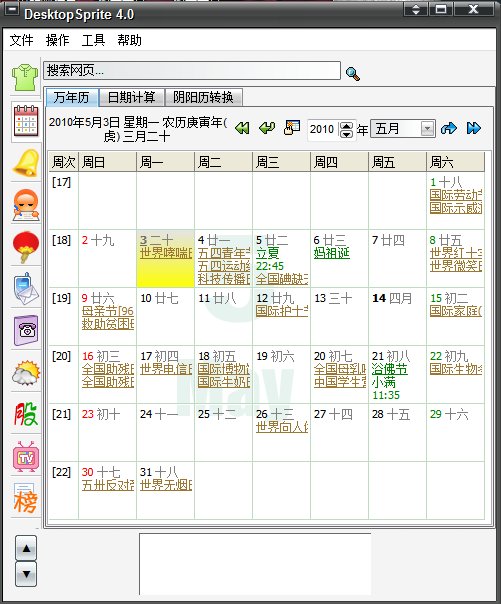Click the magnifier search icon
501x604 pixels.
click(x=353, y=74)
